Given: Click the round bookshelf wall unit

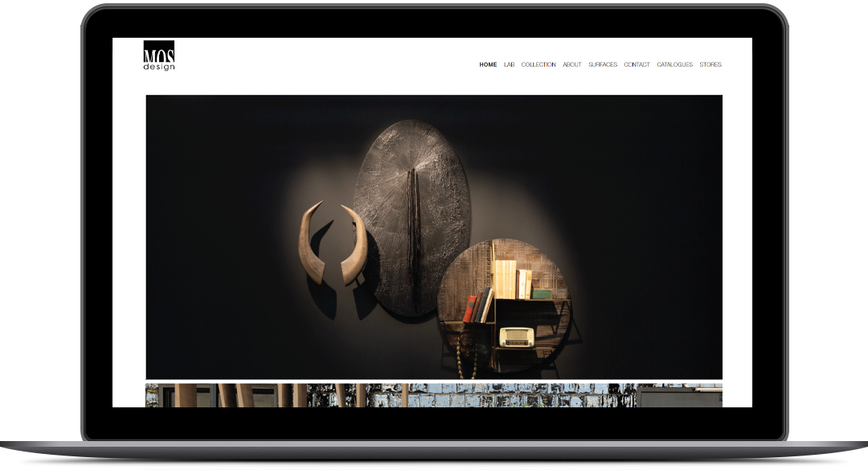Looking at the screenshot, I should (x=504, y=304).
